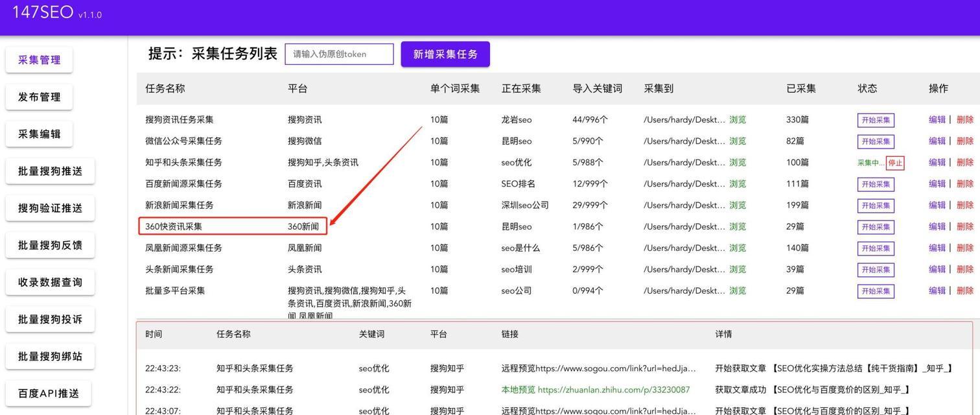The height and width of the screenshot is (415, 980).
Task: Start collecting for 微信公众号采集任务 row
Action: (876, 141)
